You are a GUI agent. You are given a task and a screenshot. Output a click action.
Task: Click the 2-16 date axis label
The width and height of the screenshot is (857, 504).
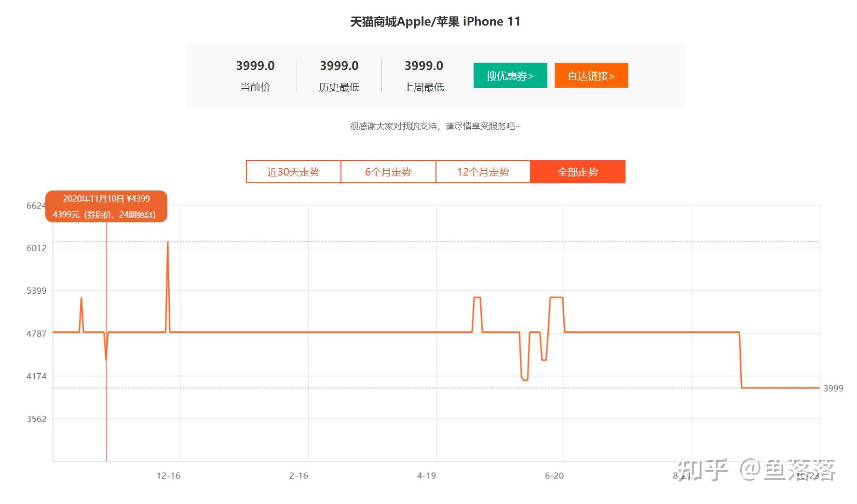(x=299, y=476)
